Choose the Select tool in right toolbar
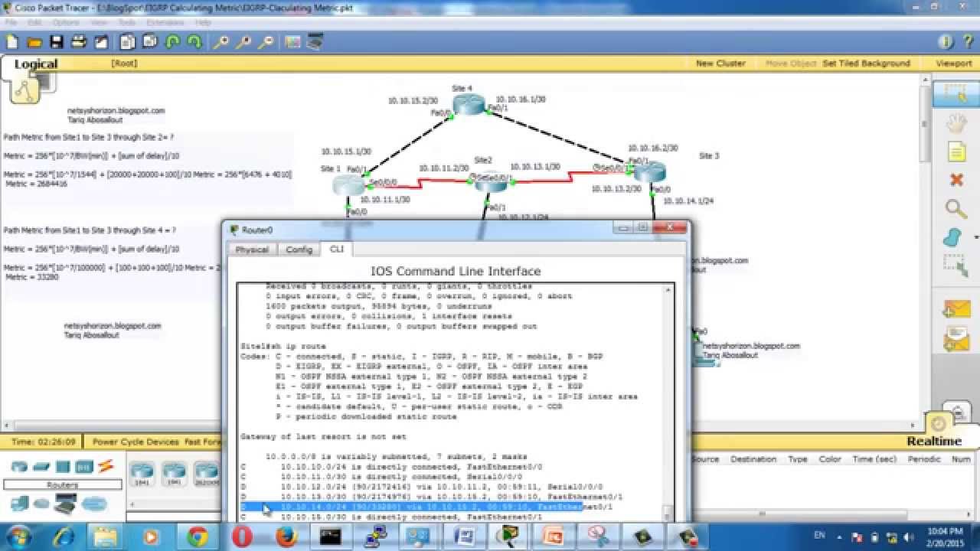The width and height of the screenshot is (980, 551). pyautogui.click(x=955, y=93)
